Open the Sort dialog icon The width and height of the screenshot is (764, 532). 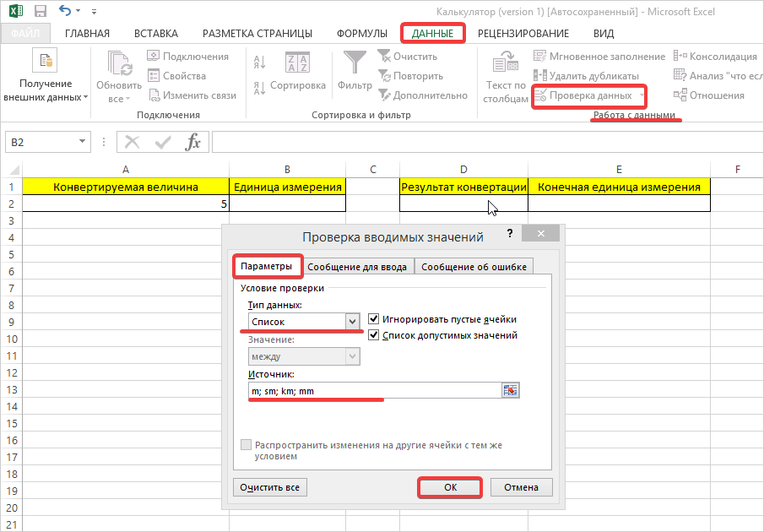coord(297,63)
